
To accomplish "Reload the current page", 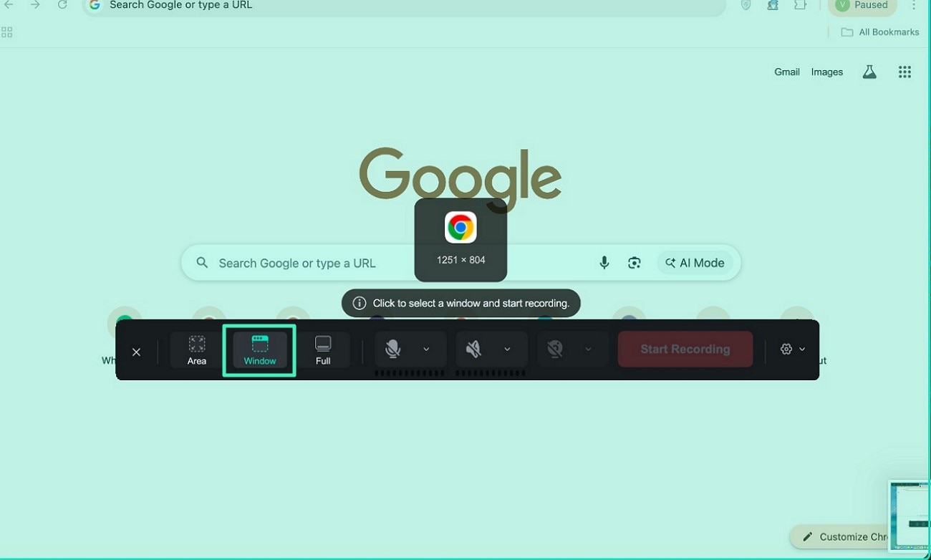I will (62, 5).
